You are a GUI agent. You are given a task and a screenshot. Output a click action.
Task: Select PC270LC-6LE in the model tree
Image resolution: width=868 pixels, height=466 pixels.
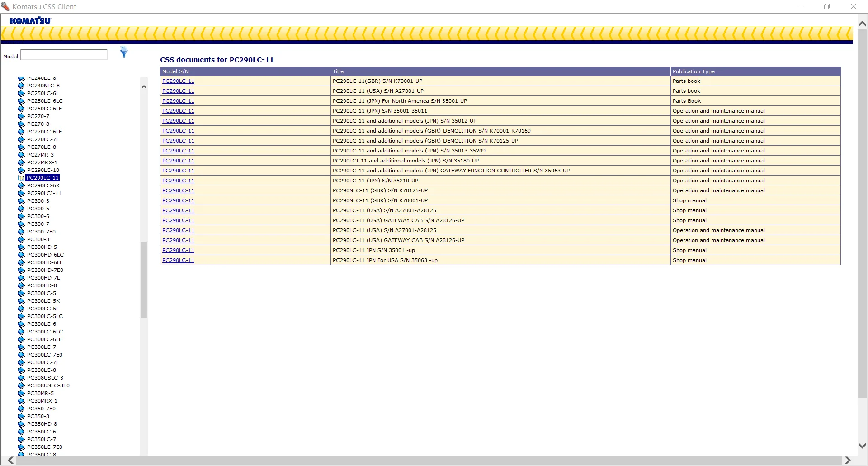(x=44, y=132)
